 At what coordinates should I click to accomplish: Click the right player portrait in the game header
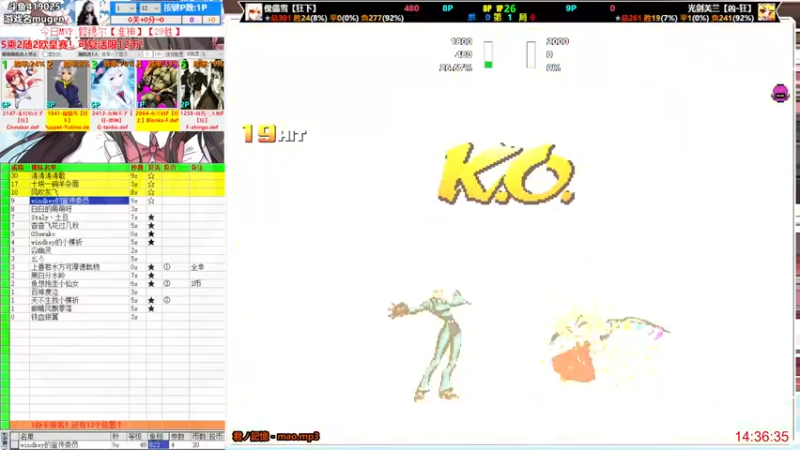click(766, 12)
